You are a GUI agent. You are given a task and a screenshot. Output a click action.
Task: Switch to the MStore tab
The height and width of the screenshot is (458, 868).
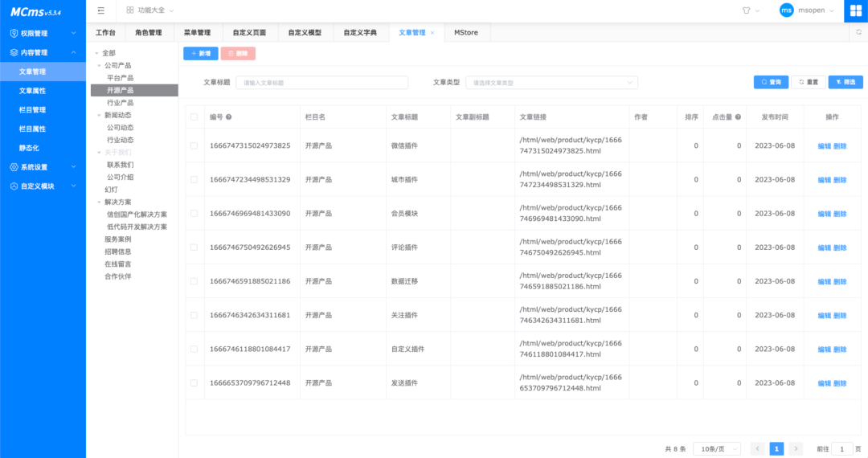pyautogui.click(x=466, y=33)
